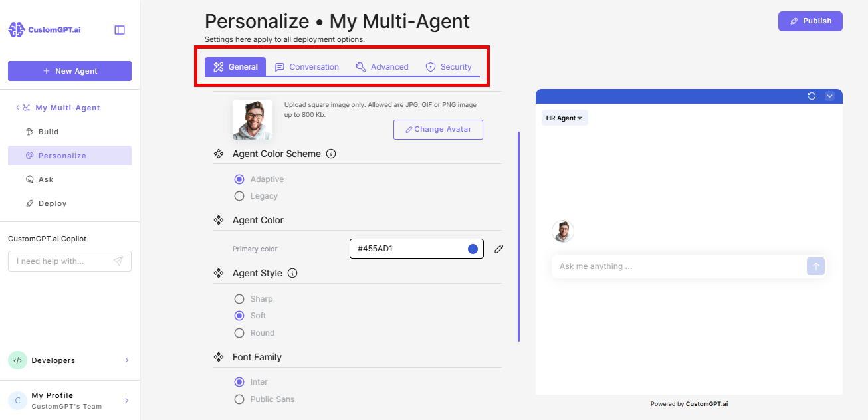Open the Developers code icon
Image resolution: width=868 pixels, height=420 pixels.
pyautogui.click(x=16, y=360)
